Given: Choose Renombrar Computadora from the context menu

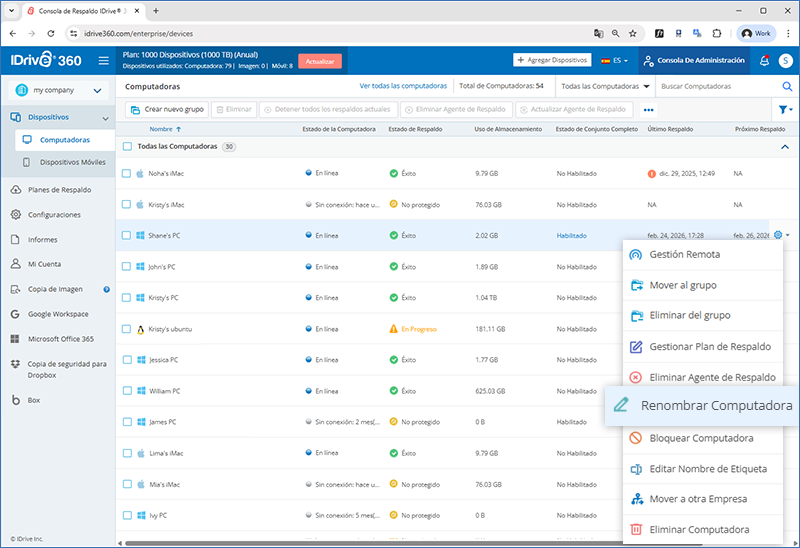Looking at the screenshot, I should pos(703,406).
